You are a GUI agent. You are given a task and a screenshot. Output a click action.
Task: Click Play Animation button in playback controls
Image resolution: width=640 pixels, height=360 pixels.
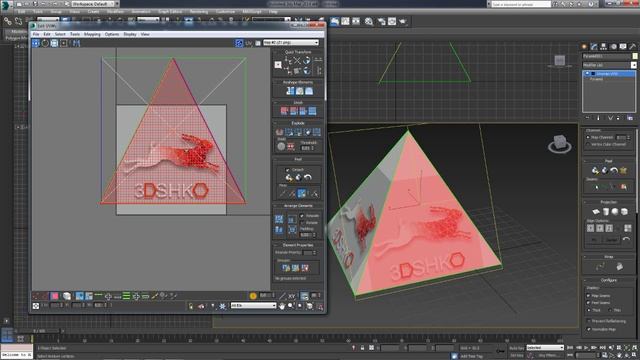pyautogui.click(x=587, y=348)
